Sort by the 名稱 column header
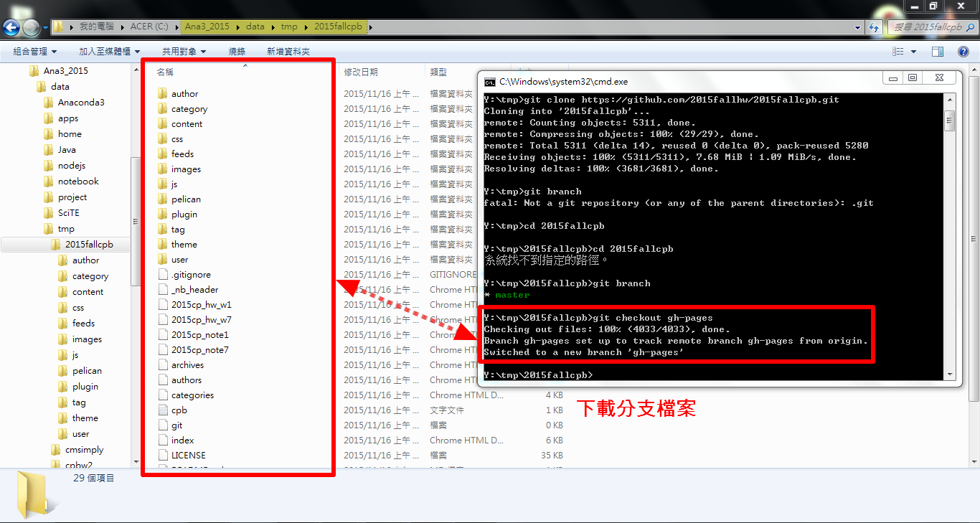 pyautogui.click(x=165, y=72)
